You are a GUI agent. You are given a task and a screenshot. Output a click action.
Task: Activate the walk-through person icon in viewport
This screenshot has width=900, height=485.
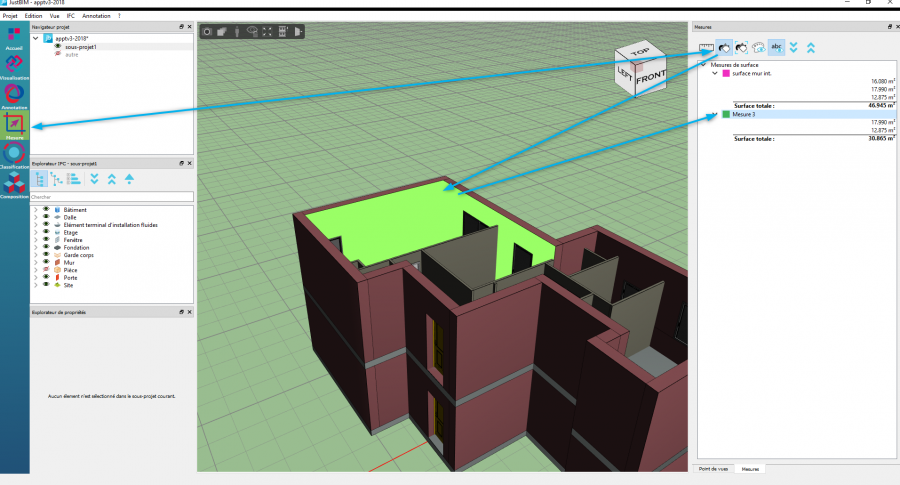(237, 32)
